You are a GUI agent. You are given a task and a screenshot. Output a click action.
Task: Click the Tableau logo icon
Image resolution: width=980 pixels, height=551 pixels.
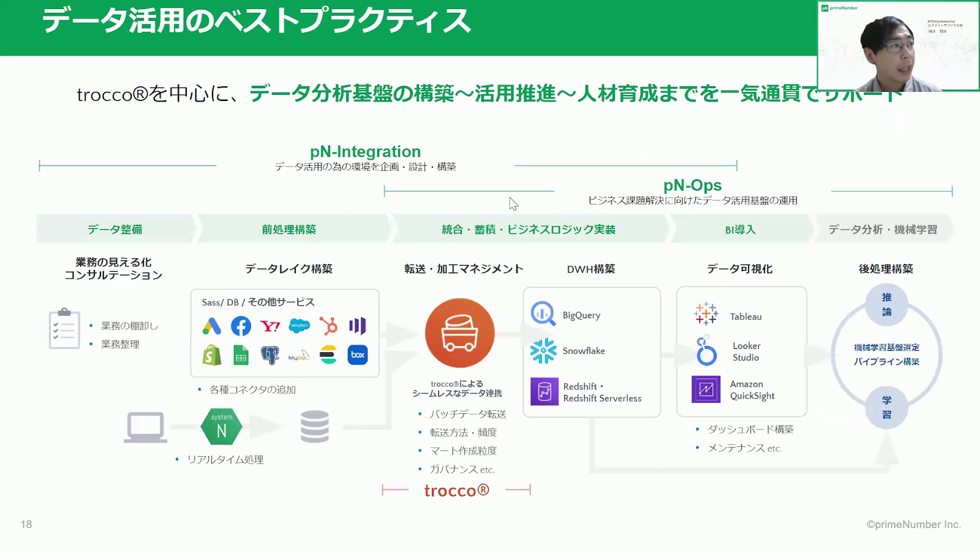706,313
